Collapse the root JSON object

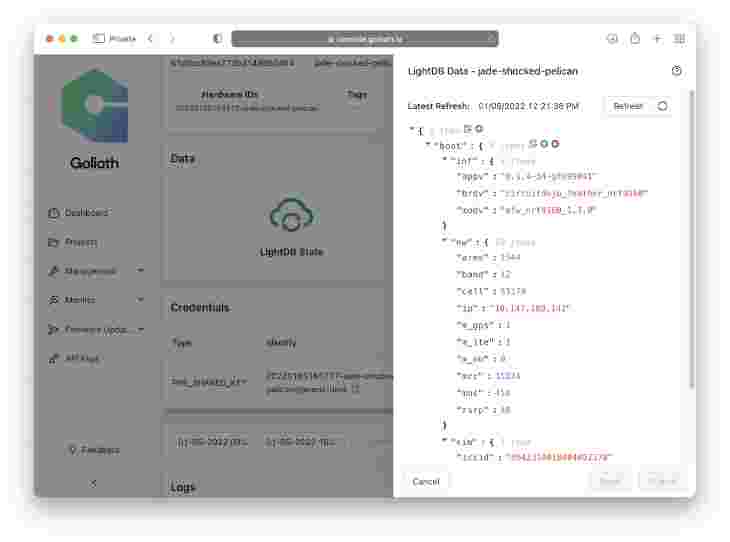click(412, 130)
